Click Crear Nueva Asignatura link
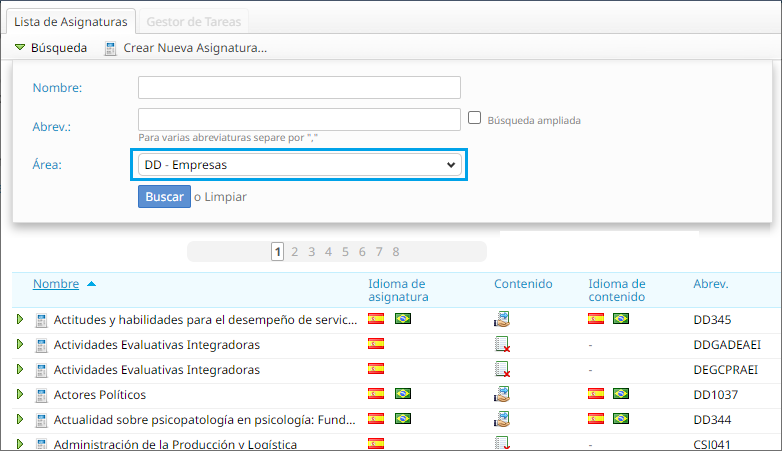This screenshot has height=452, width=783. point(195,48)
